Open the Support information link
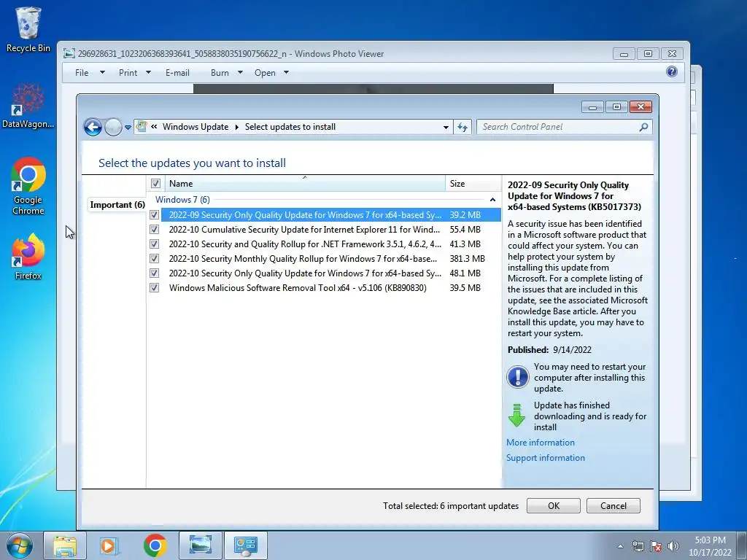The width and height of the screenshot is (747, 560). click(546, 458)
